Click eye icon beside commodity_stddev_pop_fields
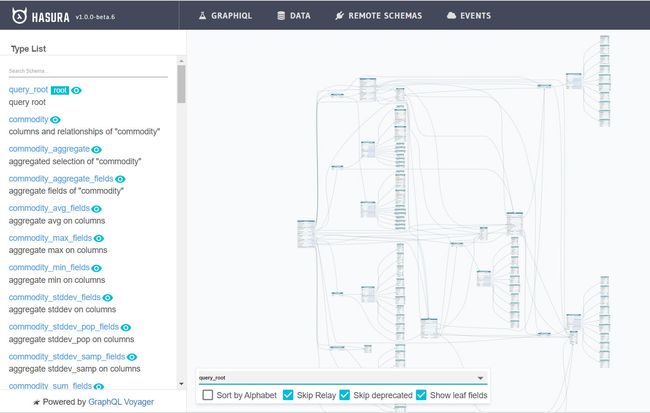 tap(126, 327)
